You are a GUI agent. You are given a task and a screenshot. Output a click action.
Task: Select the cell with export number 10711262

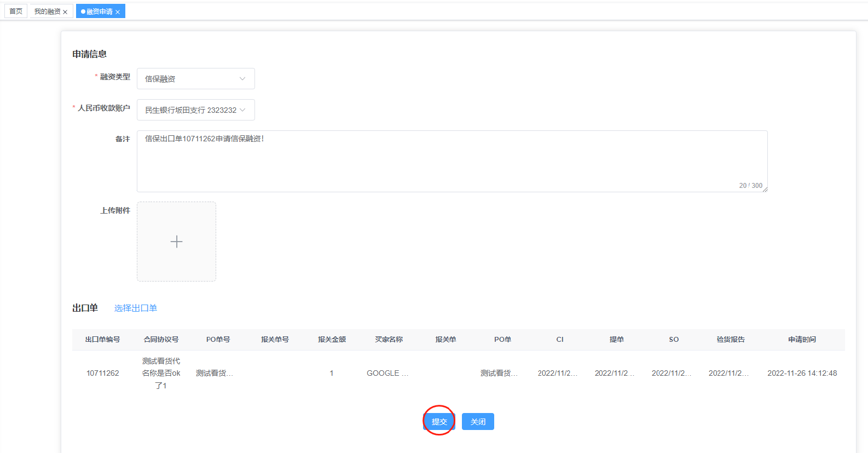pos(102,373)
